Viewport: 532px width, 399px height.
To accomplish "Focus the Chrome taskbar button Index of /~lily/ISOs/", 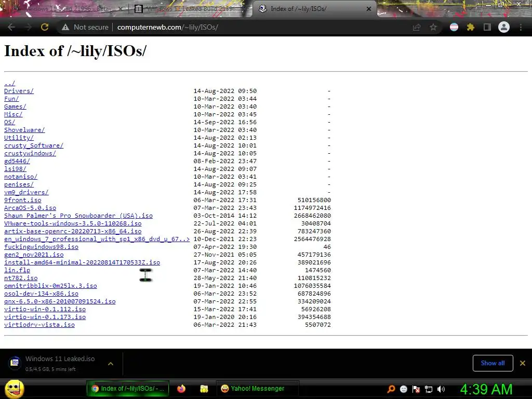I will point(128,389).
